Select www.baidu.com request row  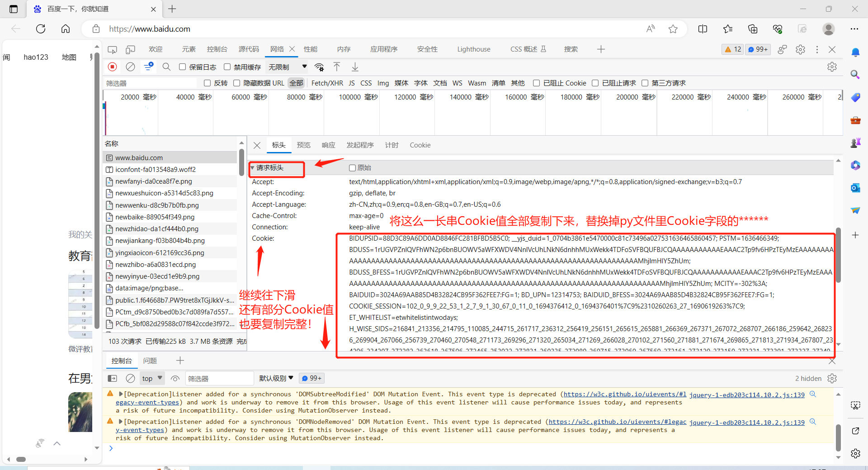(171, 157)
